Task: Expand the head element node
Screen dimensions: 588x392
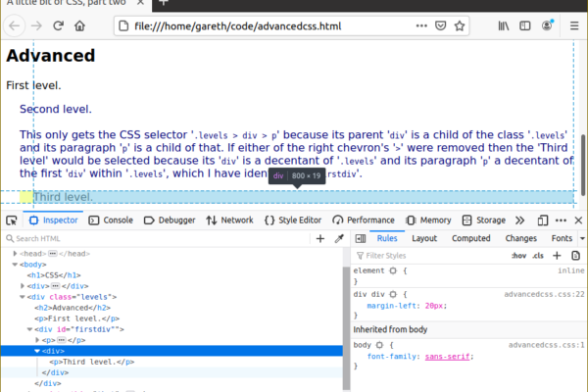Action: tap(15, 254)
